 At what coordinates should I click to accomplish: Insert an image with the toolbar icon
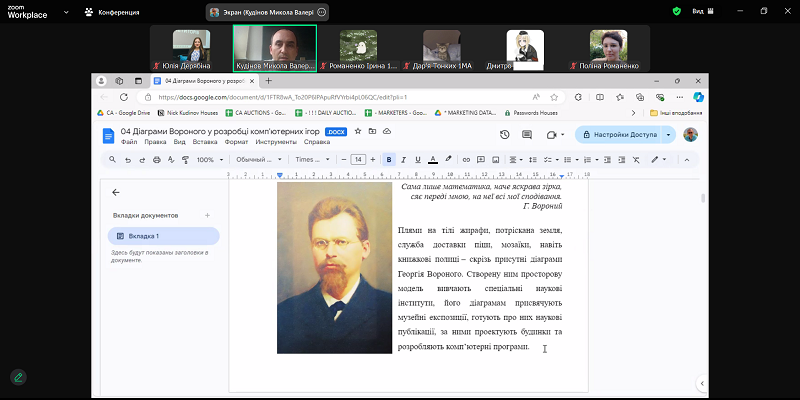[495, 160]
